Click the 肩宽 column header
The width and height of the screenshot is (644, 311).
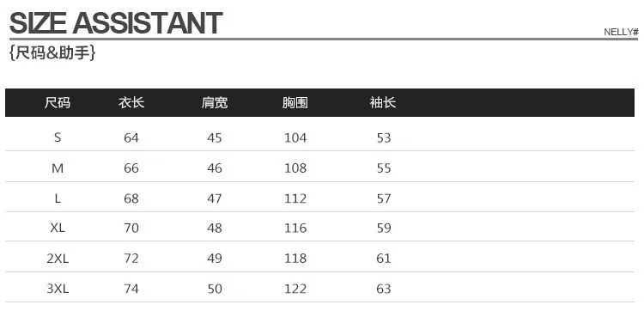(215, 102)
